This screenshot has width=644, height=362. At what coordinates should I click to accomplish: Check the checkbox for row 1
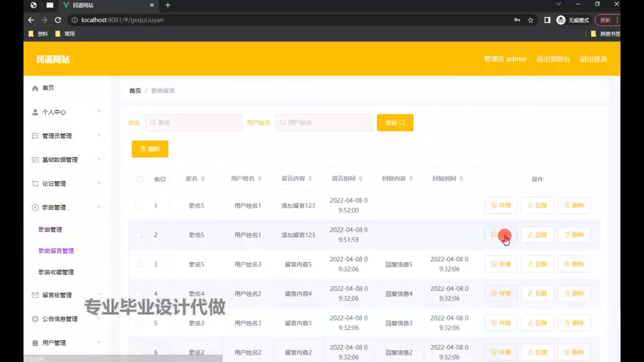[x=139, y=205]
